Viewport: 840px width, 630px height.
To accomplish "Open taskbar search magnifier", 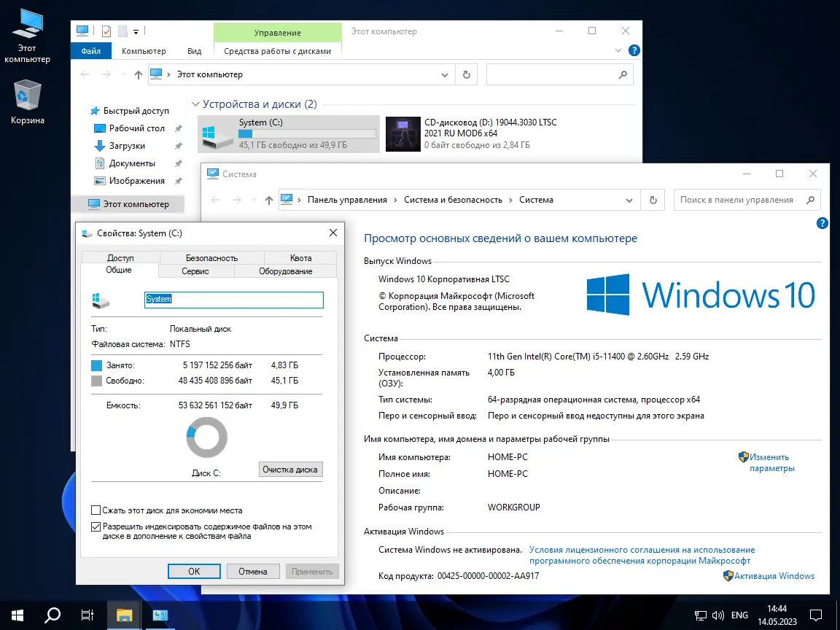I will pos(52,615).
